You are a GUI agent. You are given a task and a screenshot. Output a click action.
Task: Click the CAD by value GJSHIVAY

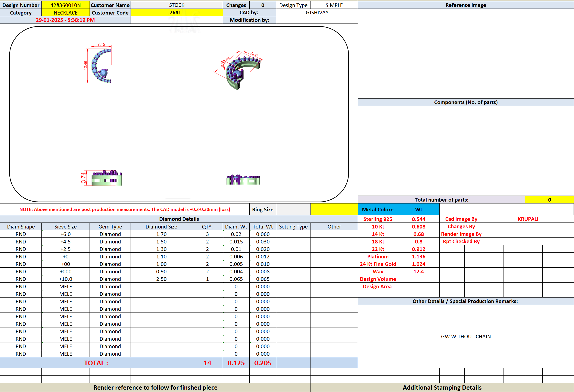click(x=317, y=13)
